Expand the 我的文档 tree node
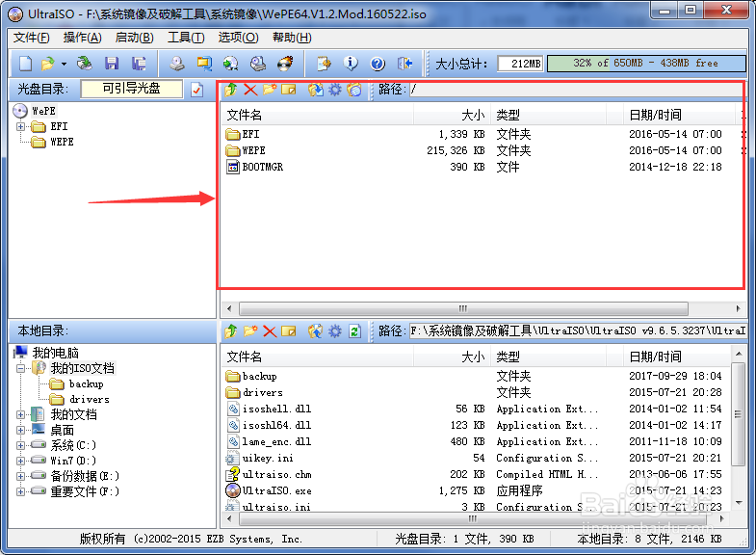 pos(20,414)
